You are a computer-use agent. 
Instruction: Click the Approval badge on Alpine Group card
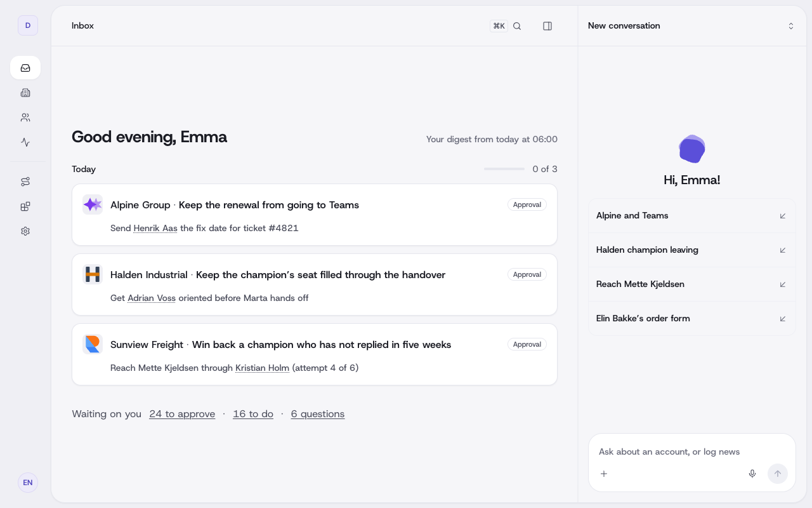[527, 204]
